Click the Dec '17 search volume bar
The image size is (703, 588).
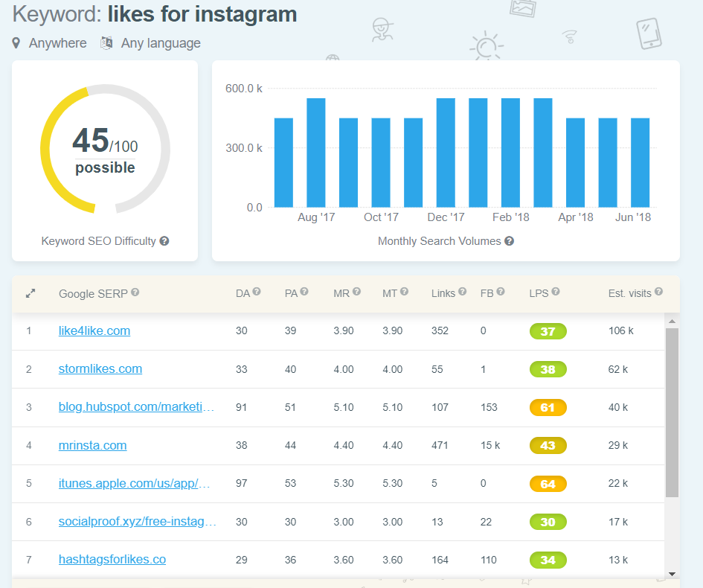[446, 153]
